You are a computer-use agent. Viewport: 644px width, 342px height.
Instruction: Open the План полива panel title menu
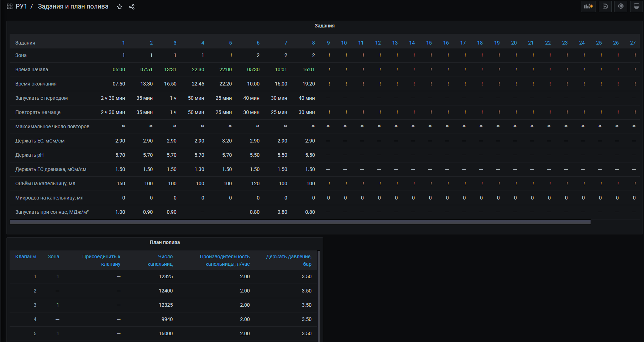pos(165,242)
